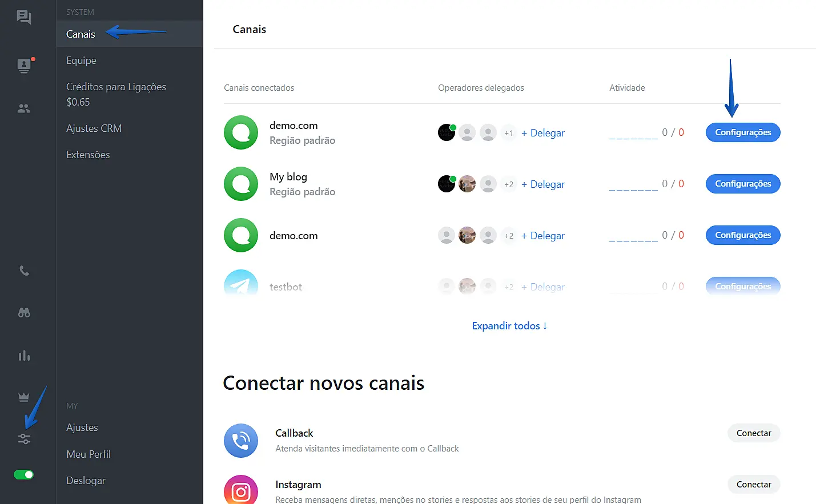Select Canais in the System menu
Viewport: 816px width, 504px height.
[130, 34]
